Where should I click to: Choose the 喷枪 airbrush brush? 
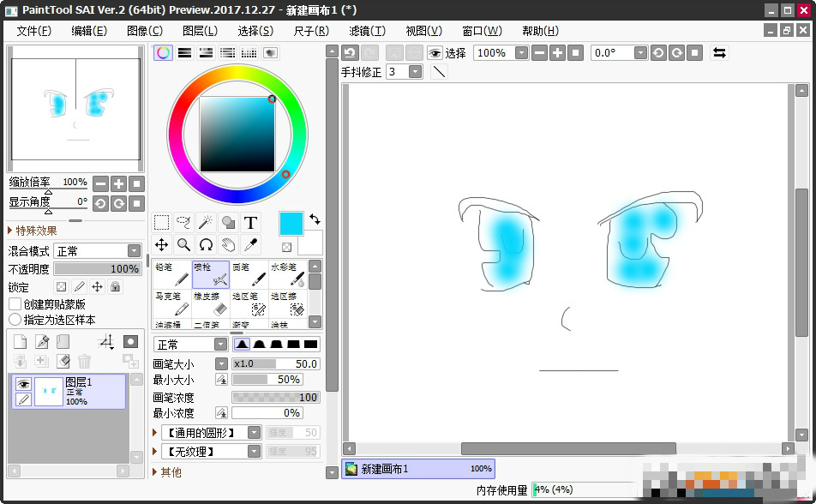[x=211, y=274]
